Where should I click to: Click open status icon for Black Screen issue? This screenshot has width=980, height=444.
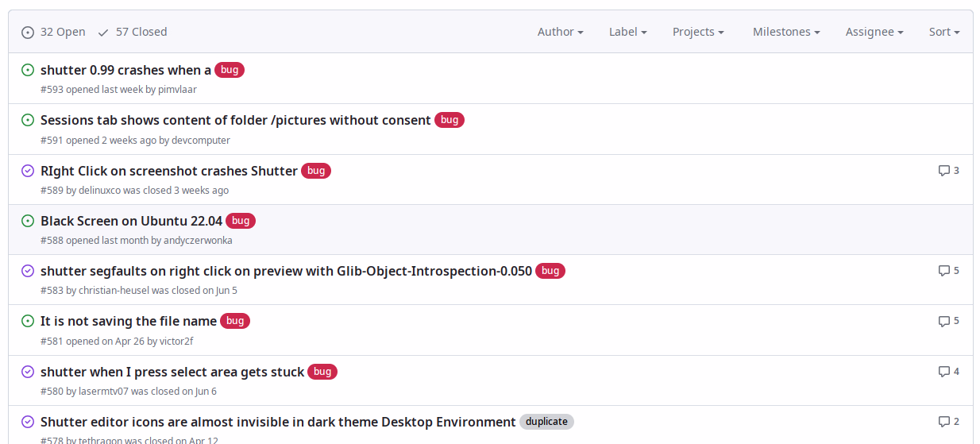[28, 221]
